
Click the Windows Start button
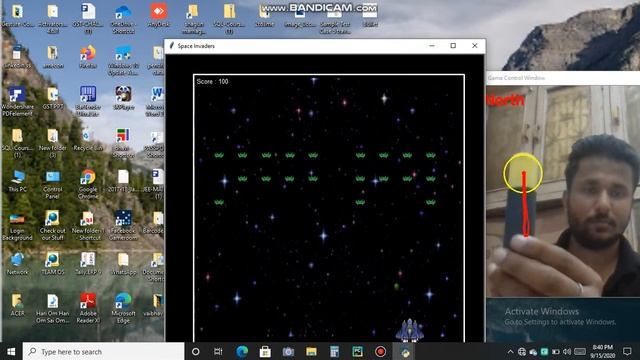click(11, 351)
